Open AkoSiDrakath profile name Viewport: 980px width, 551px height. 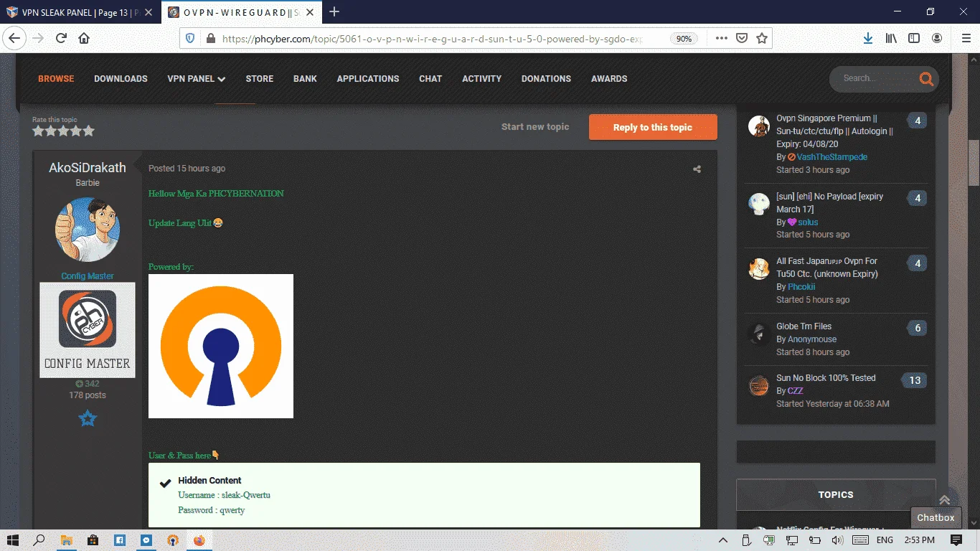[88, 168]
